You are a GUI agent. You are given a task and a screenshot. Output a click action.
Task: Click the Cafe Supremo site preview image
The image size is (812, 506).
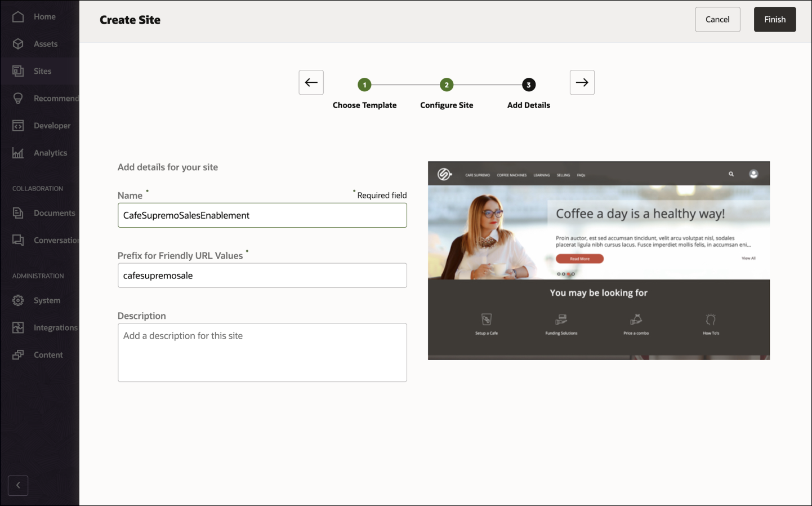[x=599, y=260]
